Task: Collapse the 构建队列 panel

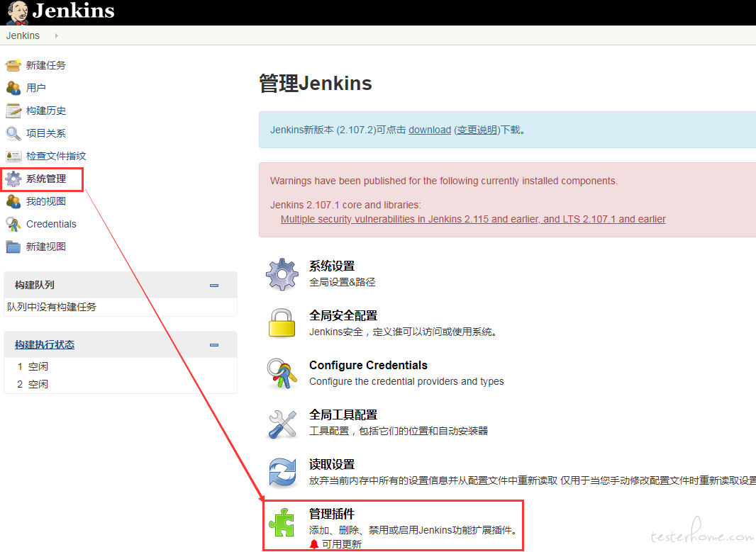Action: coord(214,286)
